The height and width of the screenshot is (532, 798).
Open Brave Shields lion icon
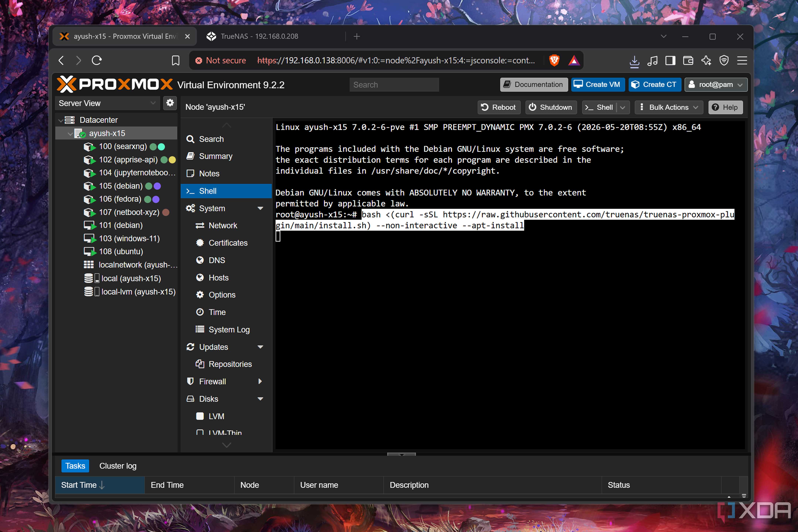tap(554, 60)
